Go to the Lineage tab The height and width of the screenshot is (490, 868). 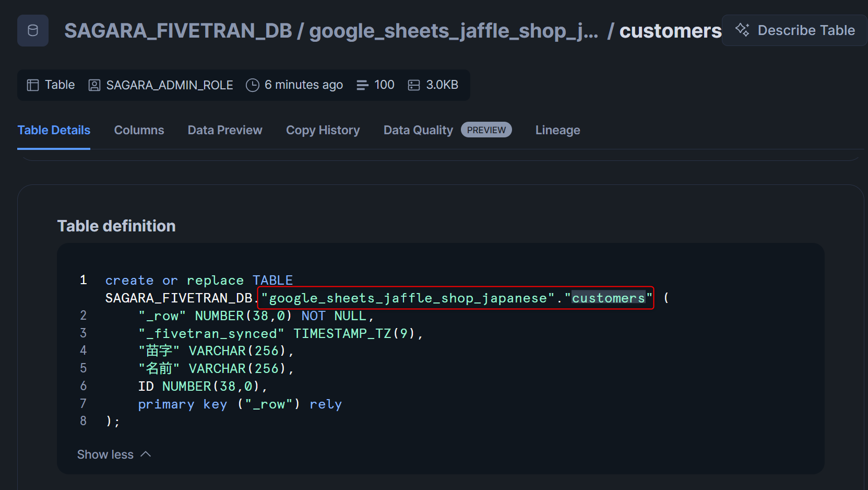point(557,130)
